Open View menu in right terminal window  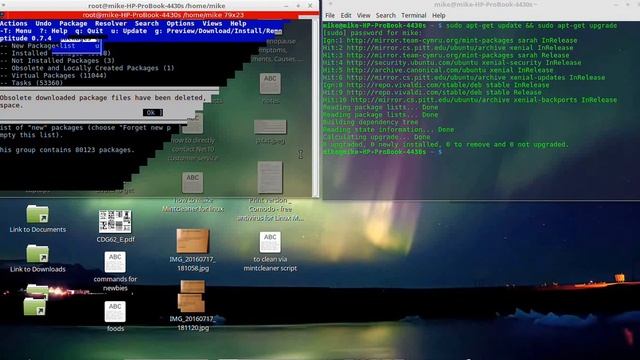[363, 16]
